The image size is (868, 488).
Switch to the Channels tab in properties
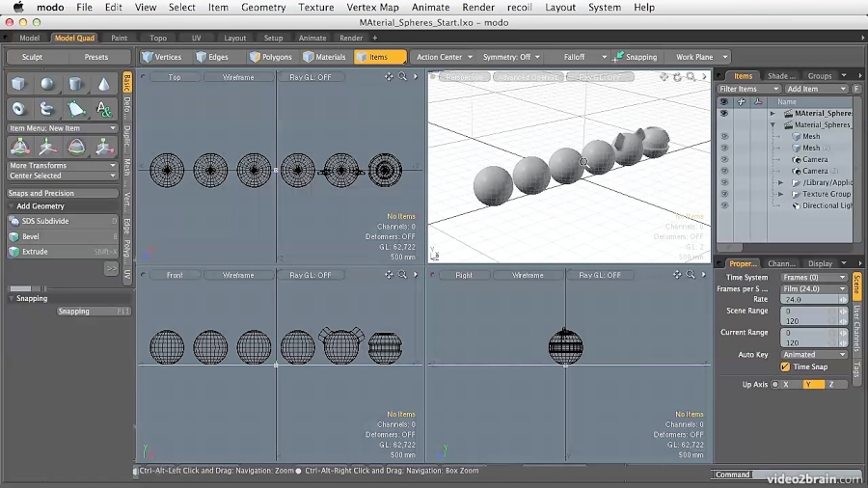tap(781, 263)
